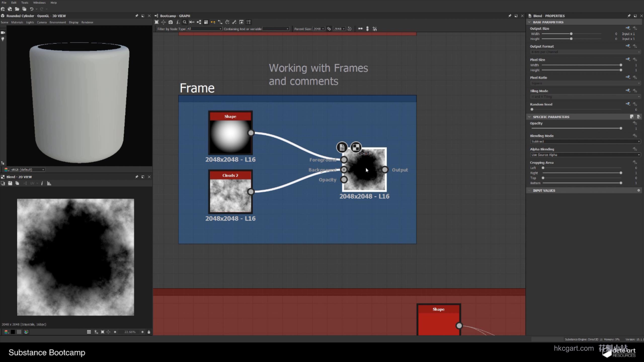
Task: Click the checkerboard icon above the Blend node
Action: (356, 147)
